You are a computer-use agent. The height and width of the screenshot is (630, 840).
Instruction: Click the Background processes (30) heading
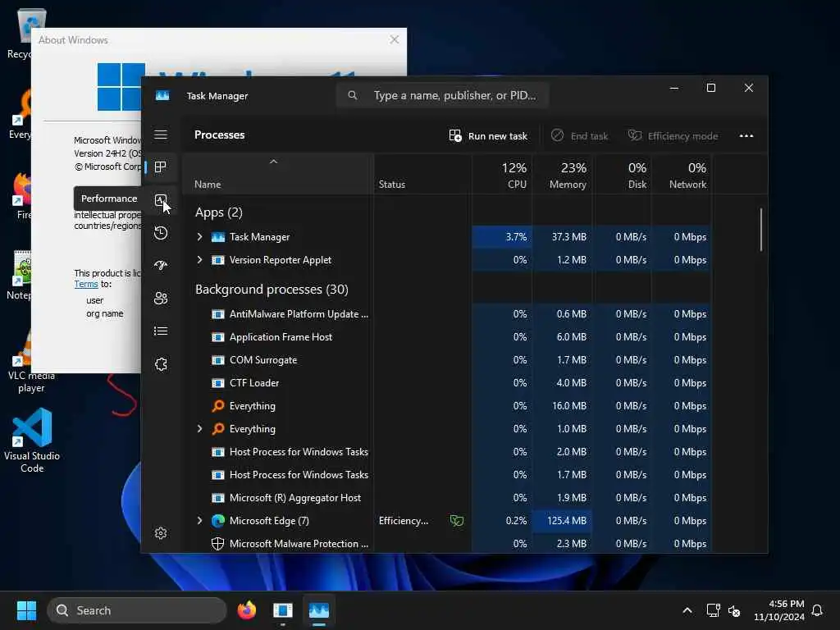click(x=272, y=290)
